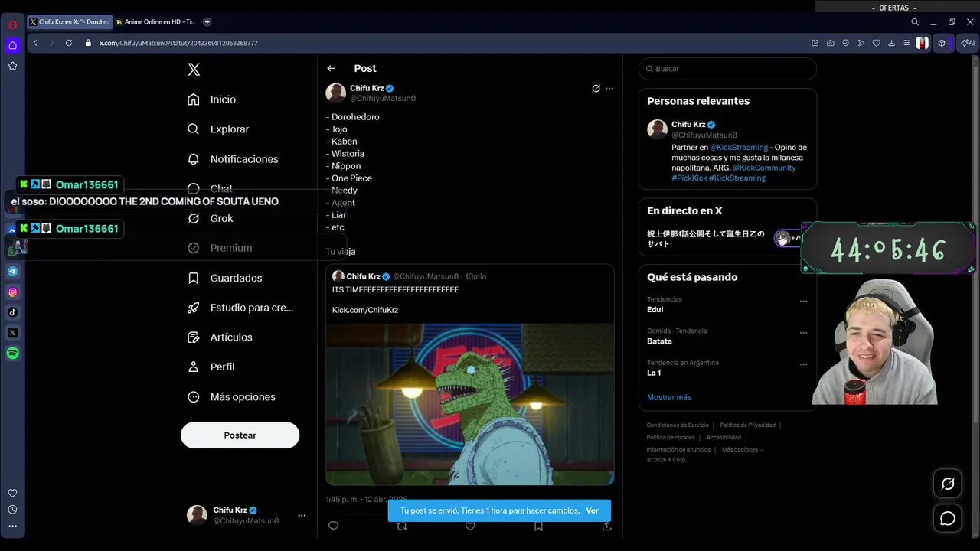Click the Grok icon on the post
The width and height of the screenshot is (980, 551).
click(x=596, y=89)
